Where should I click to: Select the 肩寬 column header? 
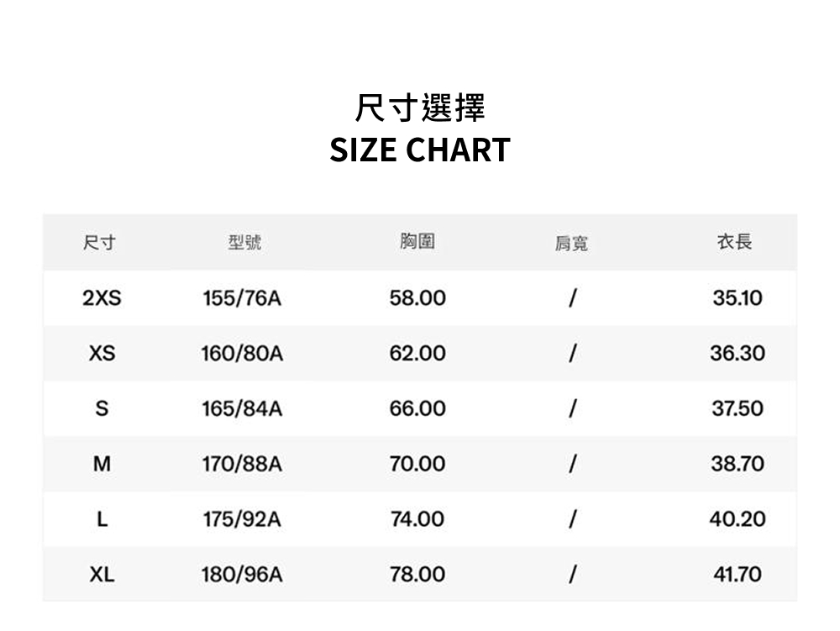[571, 244]
